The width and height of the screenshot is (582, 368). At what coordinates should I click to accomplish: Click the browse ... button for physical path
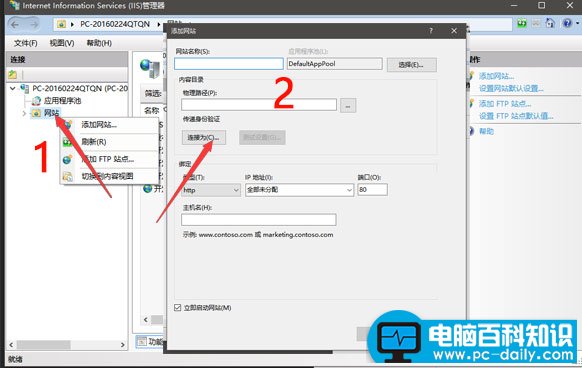[348, 105]
